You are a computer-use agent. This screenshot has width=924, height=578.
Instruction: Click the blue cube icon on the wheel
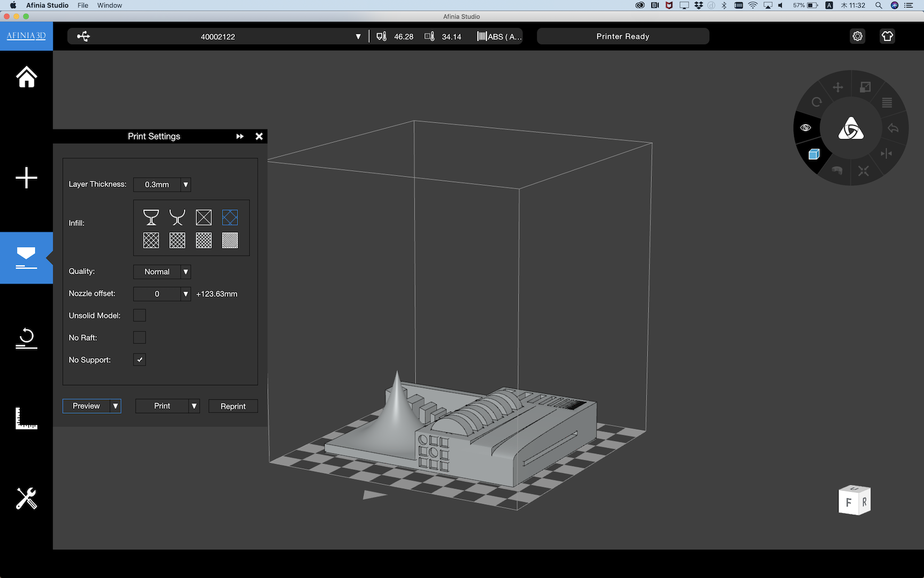coord(814,154)
